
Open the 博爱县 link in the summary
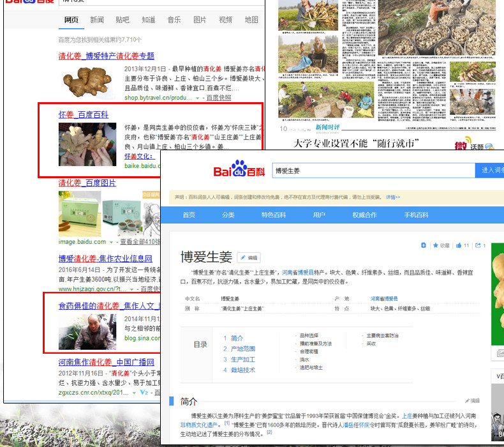click(x=306, y=273)
